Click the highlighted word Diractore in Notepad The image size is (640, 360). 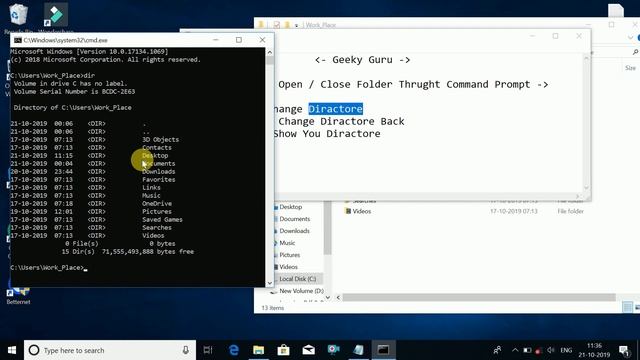336,109
